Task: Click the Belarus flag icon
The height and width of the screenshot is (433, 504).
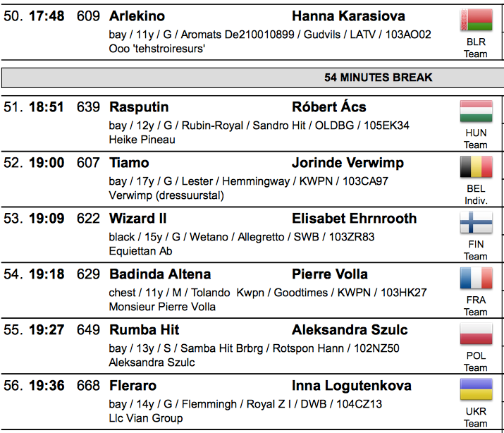Action: [x=476, y=20]
